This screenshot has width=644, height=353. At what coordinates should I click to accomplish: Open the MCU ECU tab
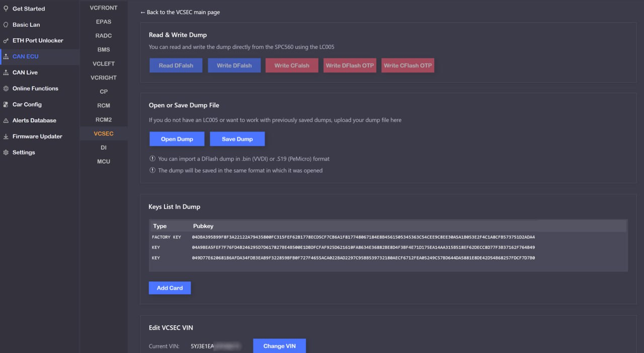pos(104,162)
